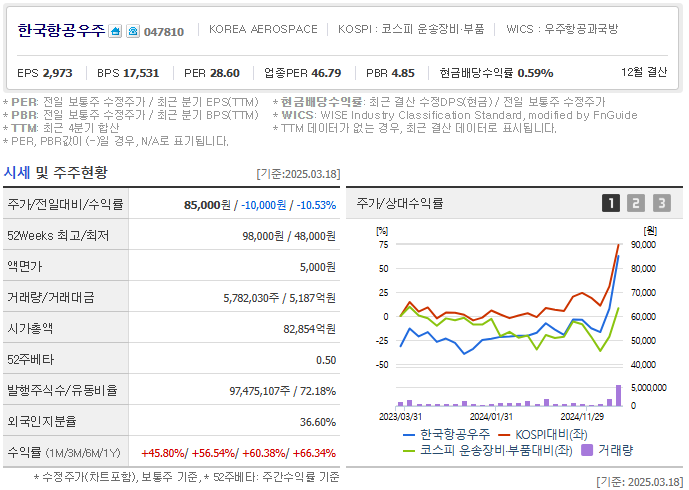Click the TTM: 최근 4분기 합산 footnote
The image size is (689, 490).
click(61, 128)
